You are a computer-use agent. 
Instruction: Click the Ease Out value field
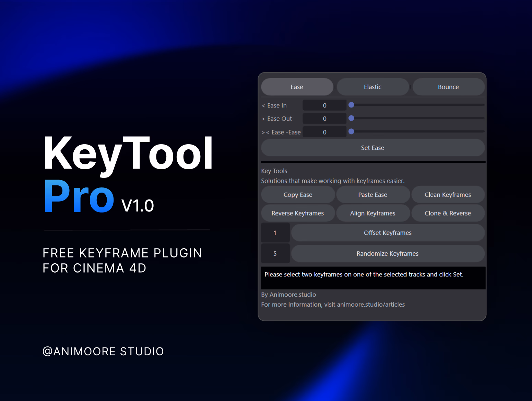[x=324, y=118]
